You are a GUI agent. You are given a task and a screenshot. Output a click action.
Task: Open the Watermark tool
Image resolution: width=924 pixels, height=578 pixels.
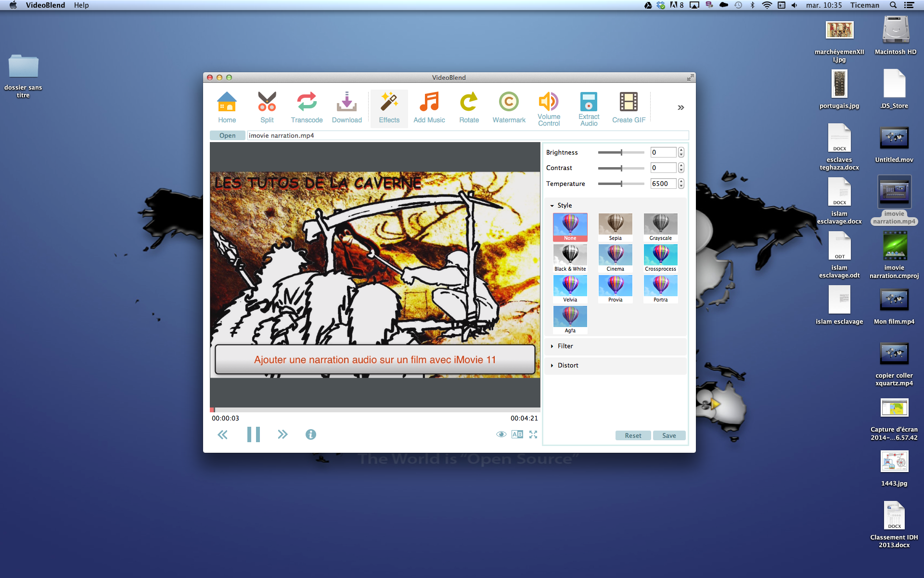509,108
